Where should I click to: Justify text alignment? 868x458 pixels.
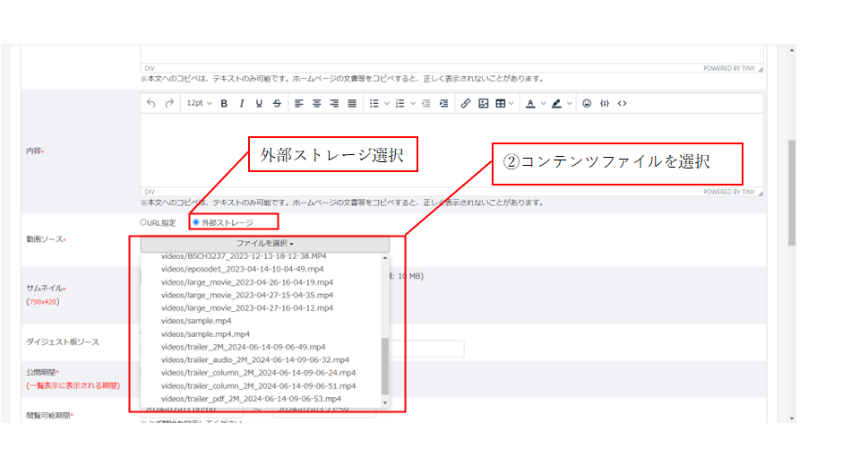click(x=352, y=104)
